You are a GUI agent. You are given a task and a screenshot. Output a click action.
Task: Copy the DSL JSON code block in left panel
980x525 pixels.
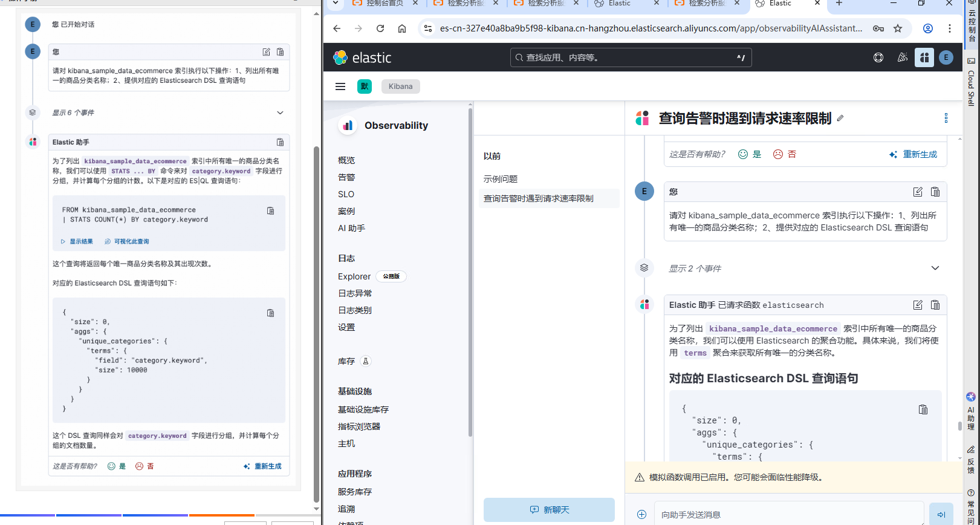pos(271,313)
